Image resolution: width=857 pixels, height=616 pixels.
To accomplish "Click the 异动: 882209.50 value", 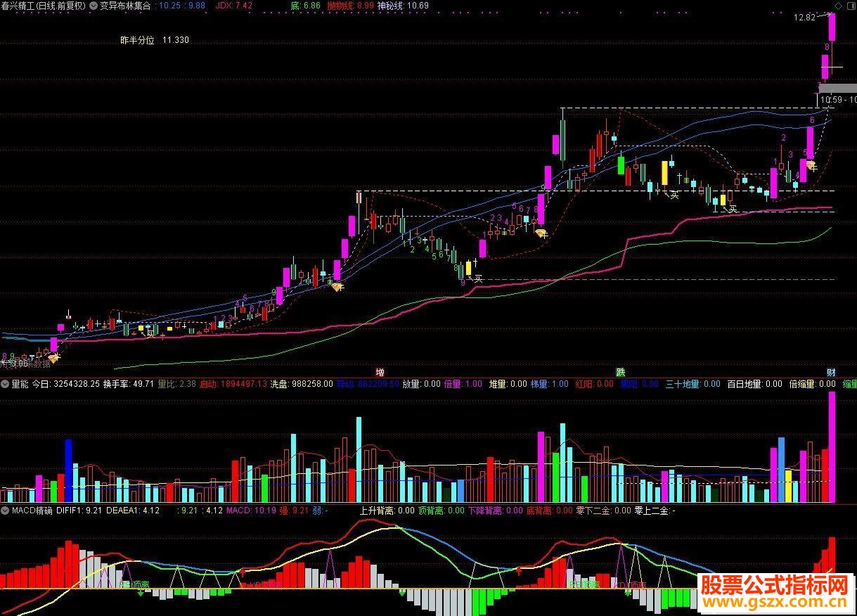I will coord(368,384).
